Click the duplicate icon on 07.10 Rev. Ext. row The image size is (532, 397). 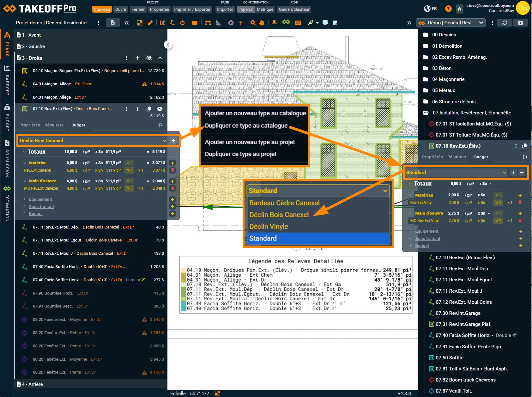[149, 109]
